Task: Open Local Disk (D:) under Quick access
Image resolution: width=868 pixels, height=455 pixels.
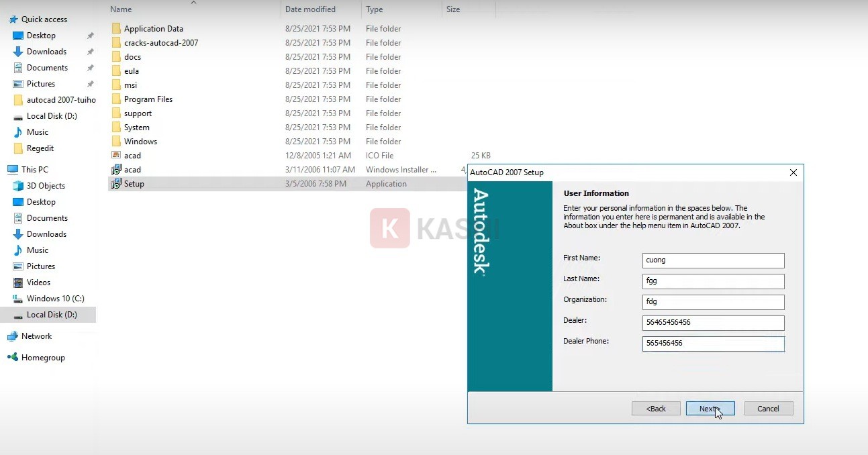Action: pyautogui.click(x=52, y=116)
